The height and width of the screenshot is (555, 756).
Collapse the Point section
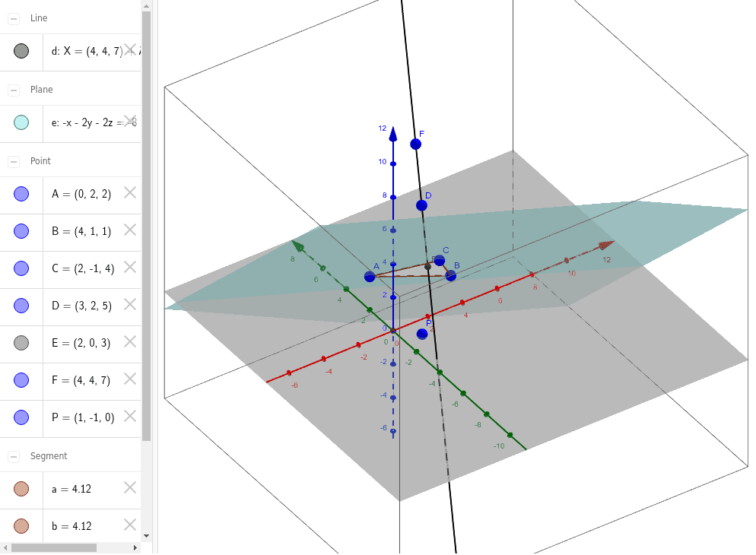[x=12, y=160]
